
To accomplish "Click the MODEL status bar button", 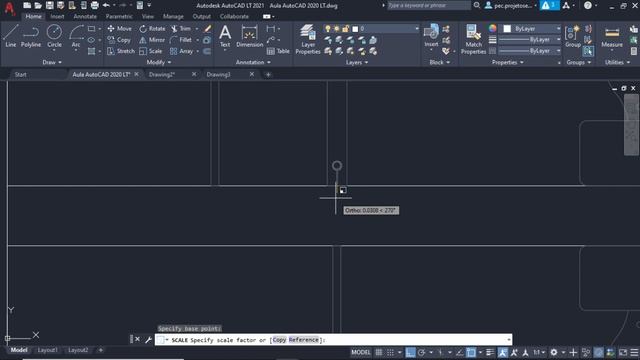I will [x=361, y=352].
